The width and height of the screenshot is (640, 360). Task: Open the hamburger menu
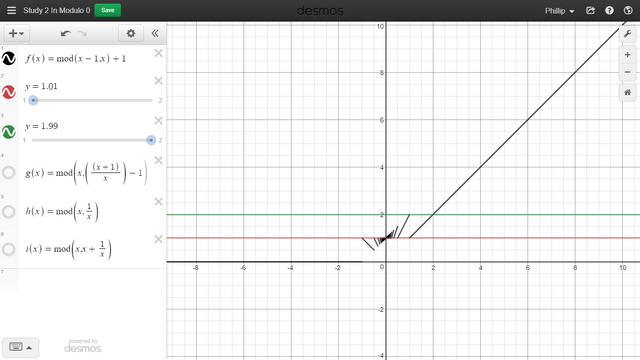click(11, 10)
